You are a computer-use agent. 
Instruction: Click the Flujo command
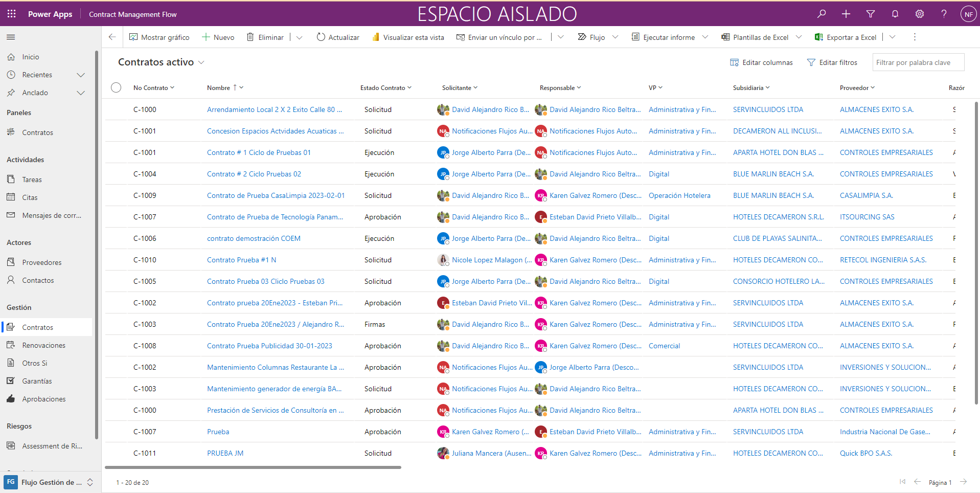point(591,37)
